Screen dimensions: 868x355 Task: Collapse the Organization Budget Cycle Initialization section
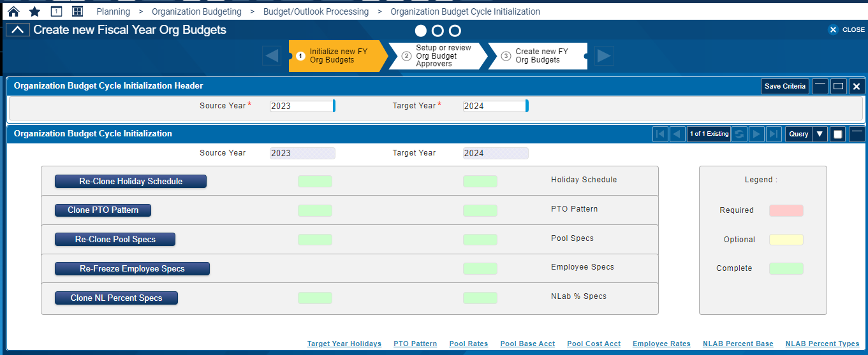(x=857, y=134)
